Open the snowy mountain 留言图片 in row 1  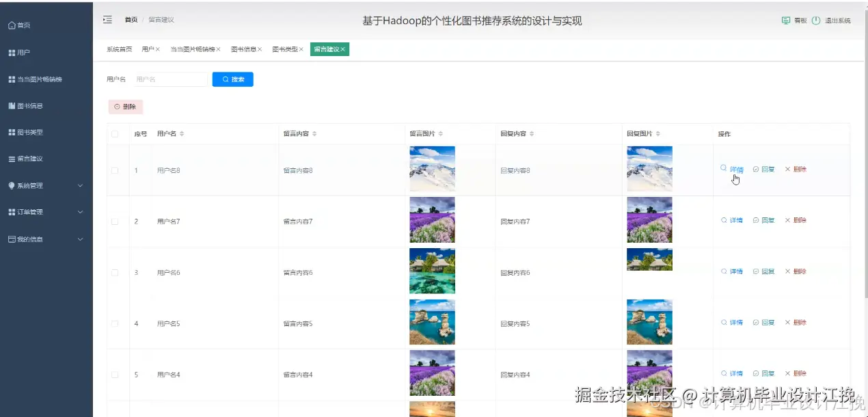point(432,168)
